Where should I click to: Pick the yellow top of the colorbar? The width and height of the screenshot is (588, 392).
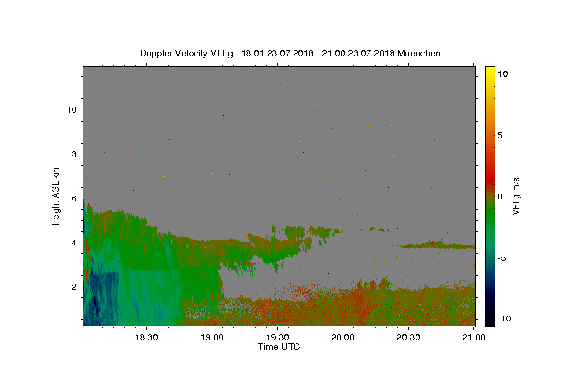click(x=490, y=71)
